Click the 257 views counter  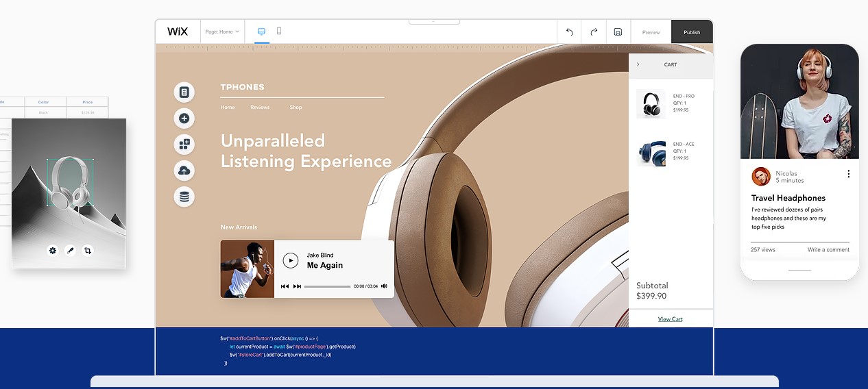point(763,250)
